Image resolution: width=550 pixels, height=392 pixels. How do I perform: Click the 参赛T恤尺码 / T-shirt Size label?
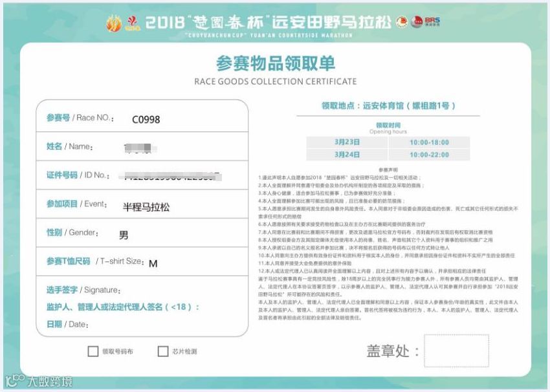[x=95, y=261]
